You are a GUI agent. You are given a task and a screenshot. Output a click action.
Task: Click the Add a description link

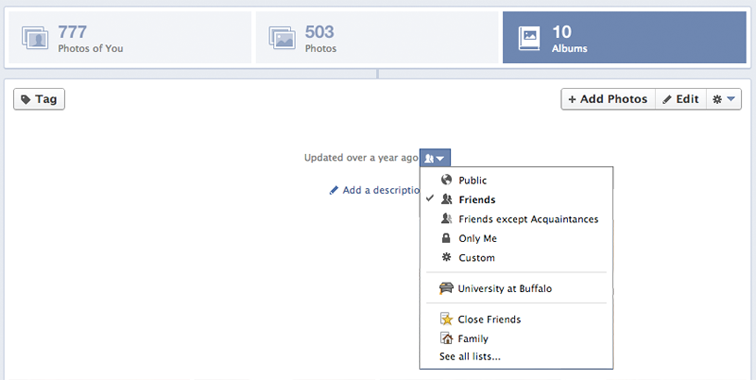pyautogui.click(x=375, y=190)
